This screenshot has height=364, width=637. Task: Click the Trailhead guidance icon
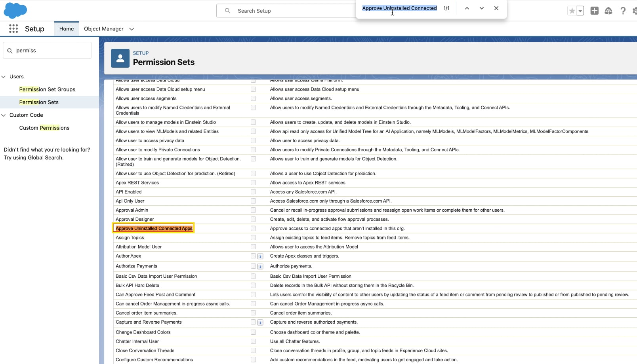[x=608, y=11]
